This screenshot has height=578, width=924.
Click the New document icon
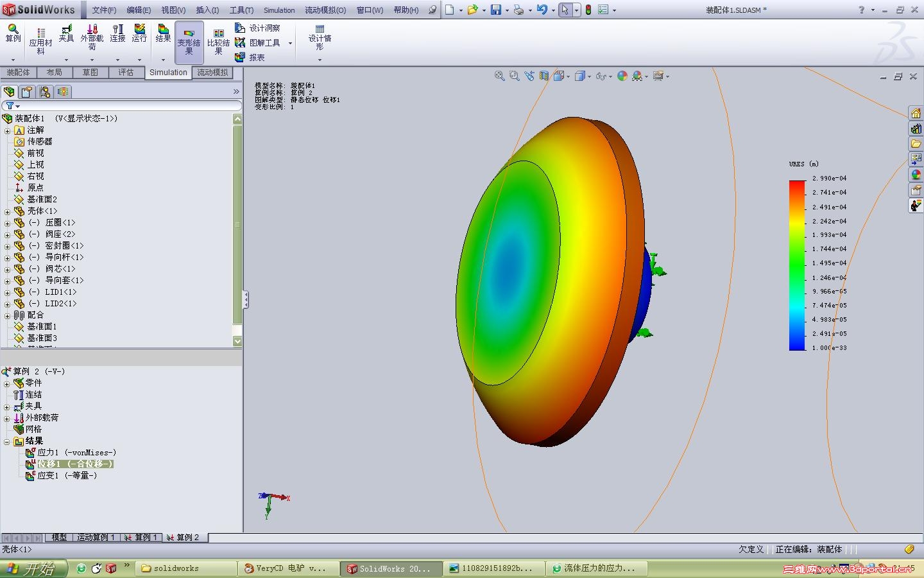point(450,10)
